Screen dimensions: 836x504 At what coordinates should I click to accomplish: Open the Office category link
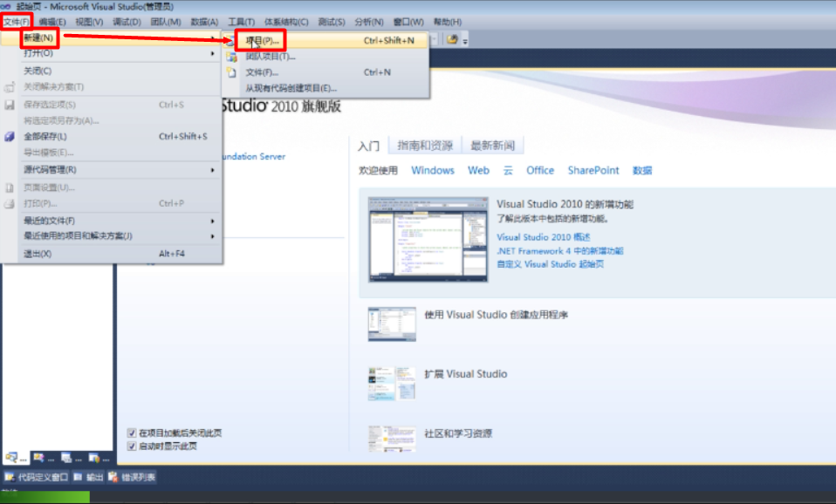540,171
